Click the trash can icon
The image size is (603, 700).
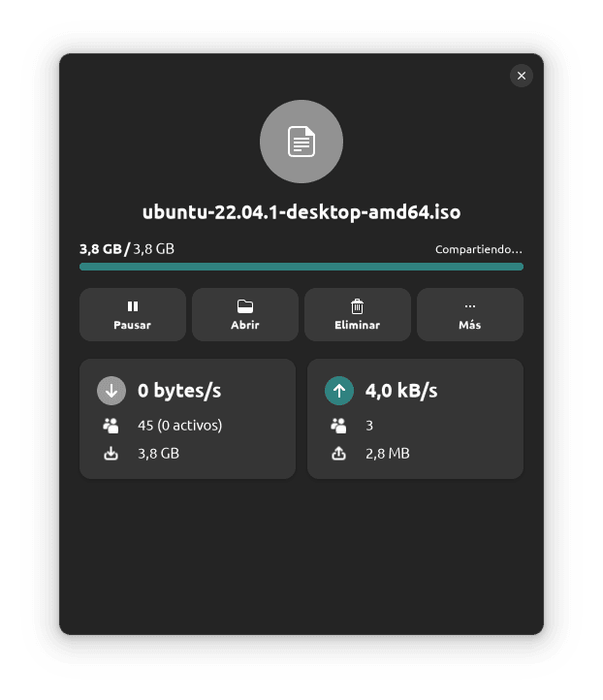(x=357, y=306)
